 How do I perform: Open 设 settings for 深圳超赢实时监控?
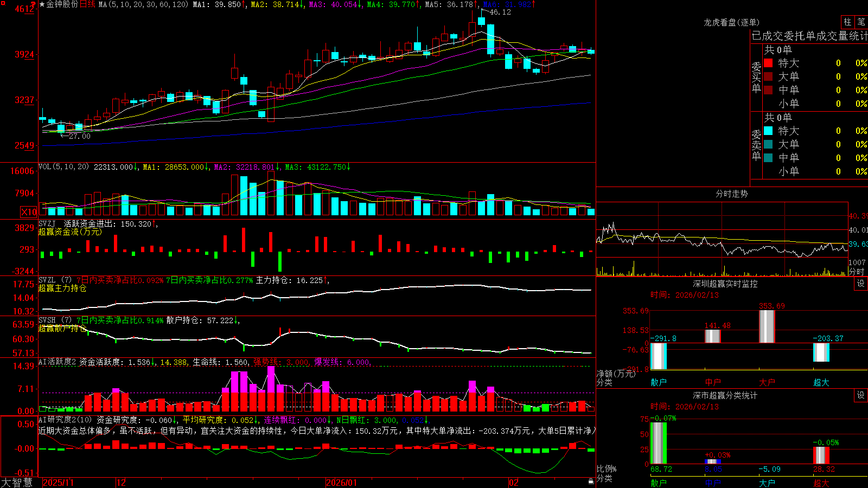pyautogui.click(x=861, y=284)
